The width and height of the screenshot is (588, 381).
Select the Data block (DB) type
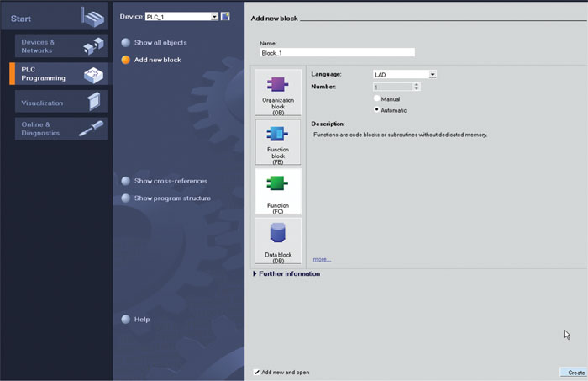pos(278,241)
